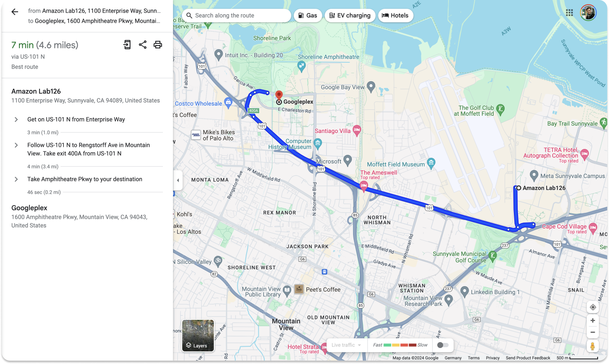
Task: Select the Intuit Inc. Building 20 marker
Action: [218, 54]
